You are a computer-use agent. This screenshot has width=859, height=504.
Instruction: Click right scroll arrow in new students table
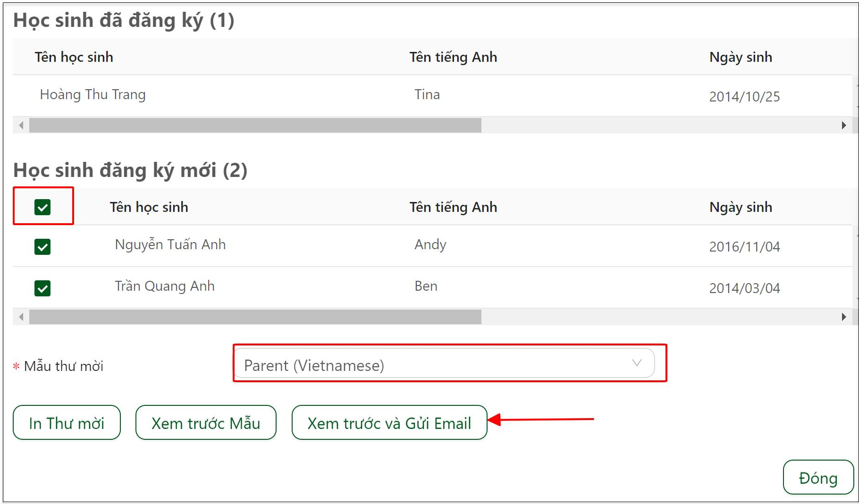tap(844, 317)
